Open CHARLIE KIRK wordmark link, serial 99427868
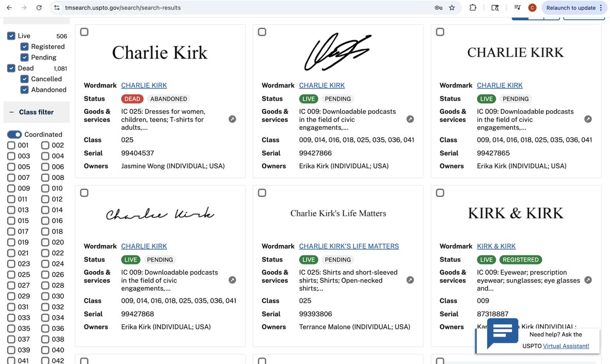The height and width of the screenshot is (364, 610). click(x=144, y=246)
